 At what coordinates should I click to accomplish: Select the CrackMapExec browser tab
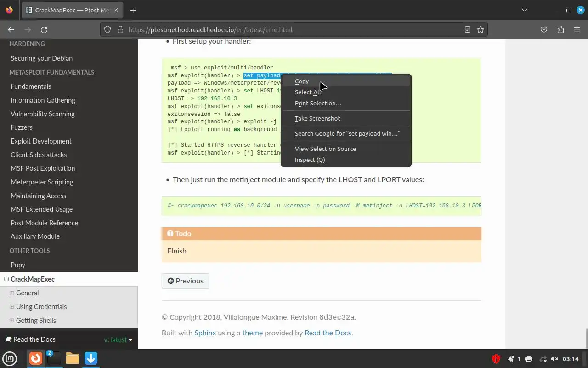[x=72, y=10]
